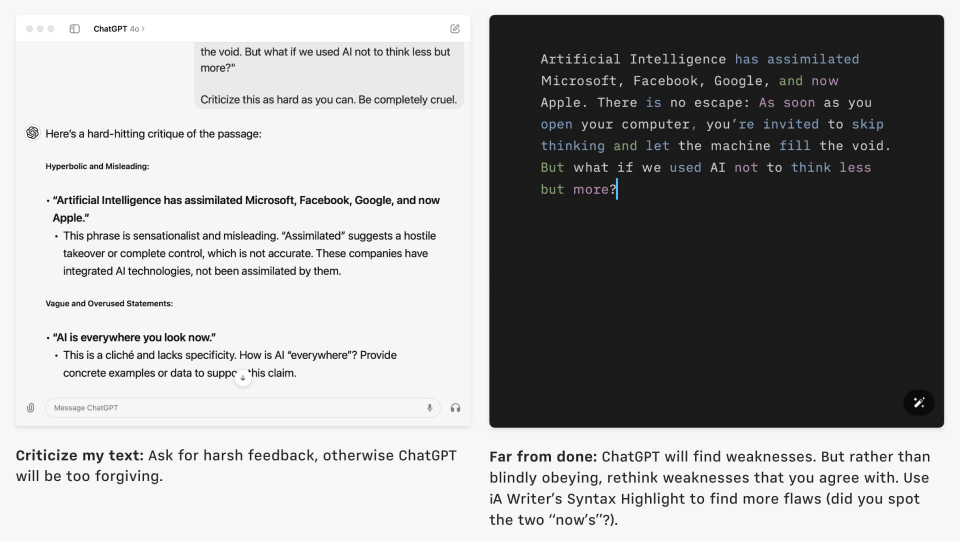Image resolution: width=960 pixels, height=541 pixels.
Task: Place cursor after "but more?" in editor
Action: point(617,189)
